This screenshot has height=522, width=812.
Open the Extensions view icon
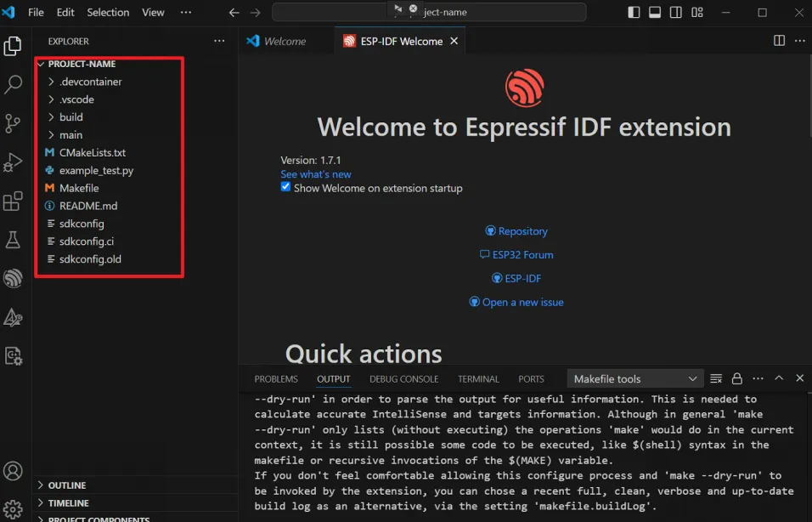point(13,201)
